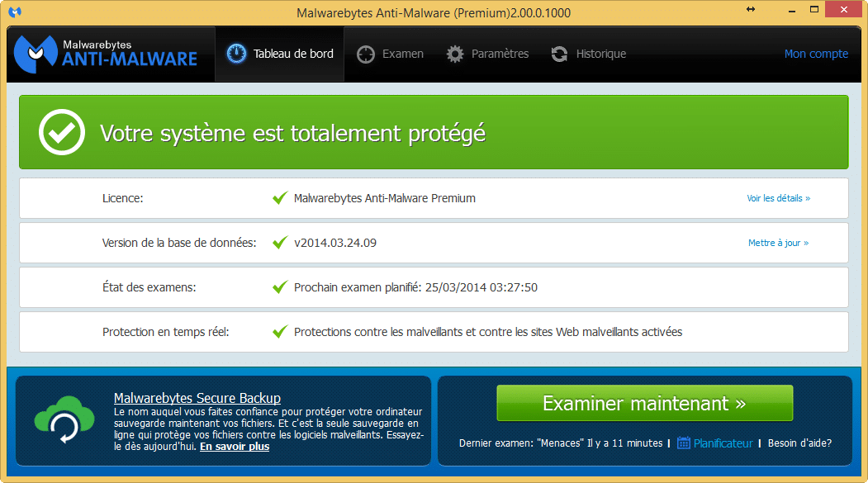Click 'Dernier examen: "Menaces"' status text
Image resolution: width=868 pixels, height=483 pixels.
561,443
